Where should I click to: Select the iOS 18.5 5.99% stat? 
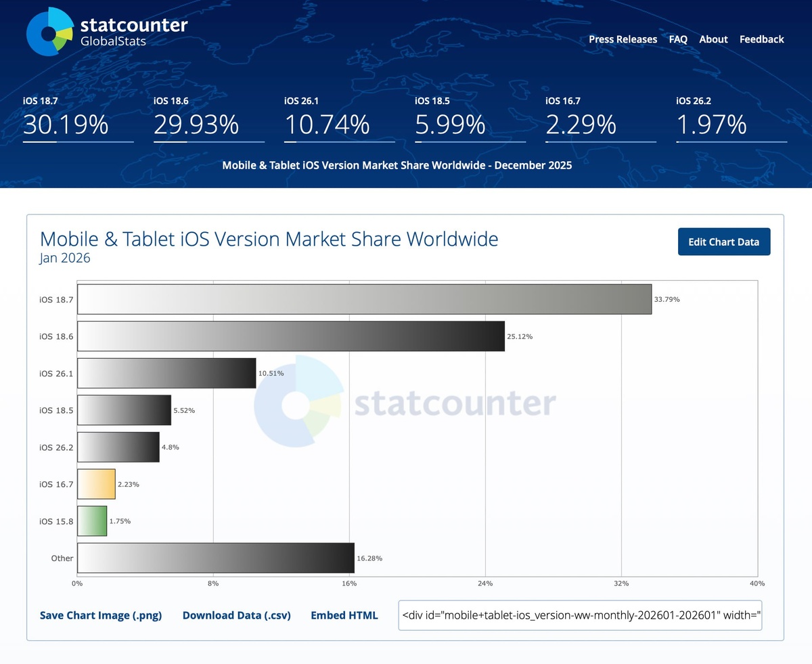[470, 119]
